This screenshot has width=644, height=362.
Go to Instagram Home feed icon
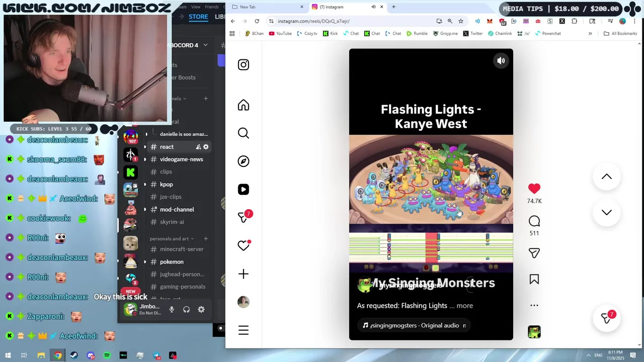(x=244, y=105)
